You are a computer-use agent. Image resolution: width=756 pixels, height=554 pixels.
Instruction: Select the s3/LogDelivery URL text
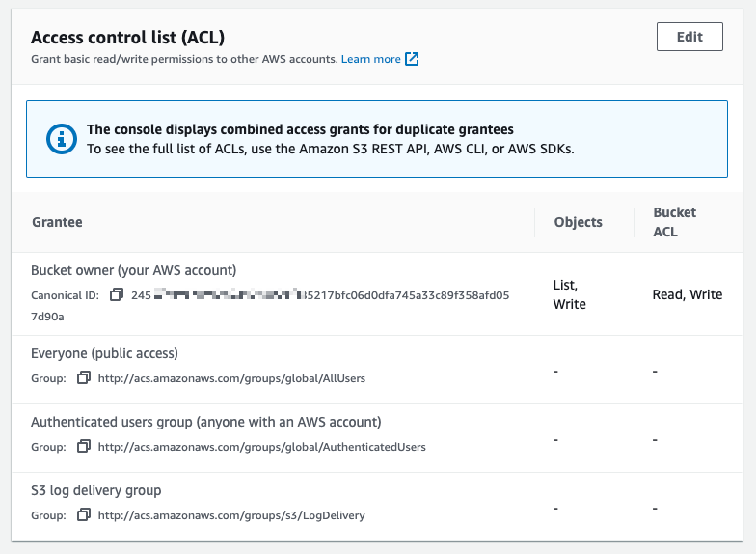tap(231, 515)
